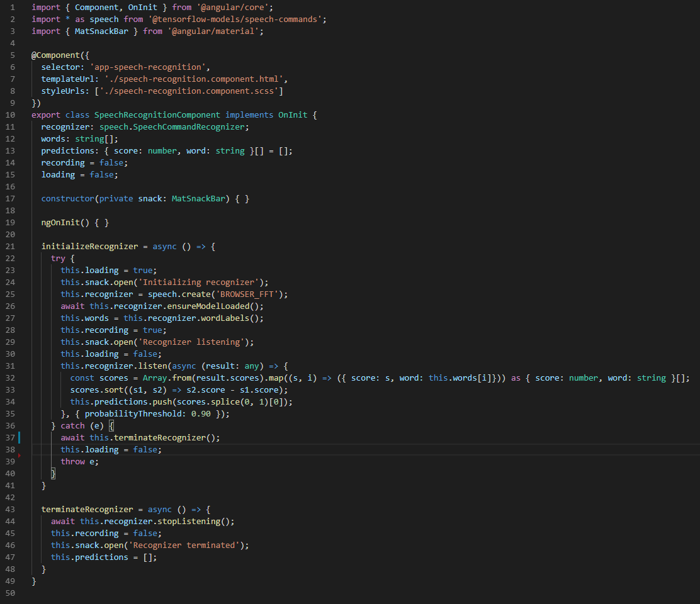Viewport: 700px width, 604px height.
Task: Place cursor on the ngOnInit method name
Action: click(x=60, y=222)
